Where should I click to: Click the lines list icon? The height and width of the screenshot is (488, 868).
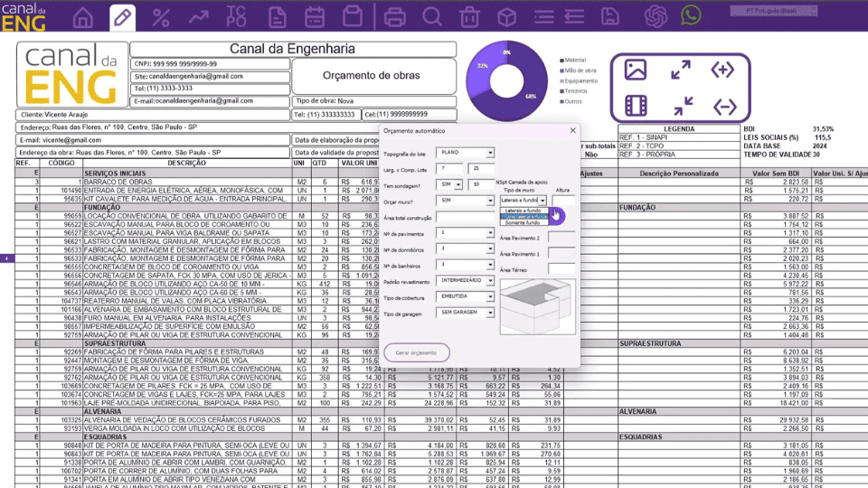[x=544, y=17]
